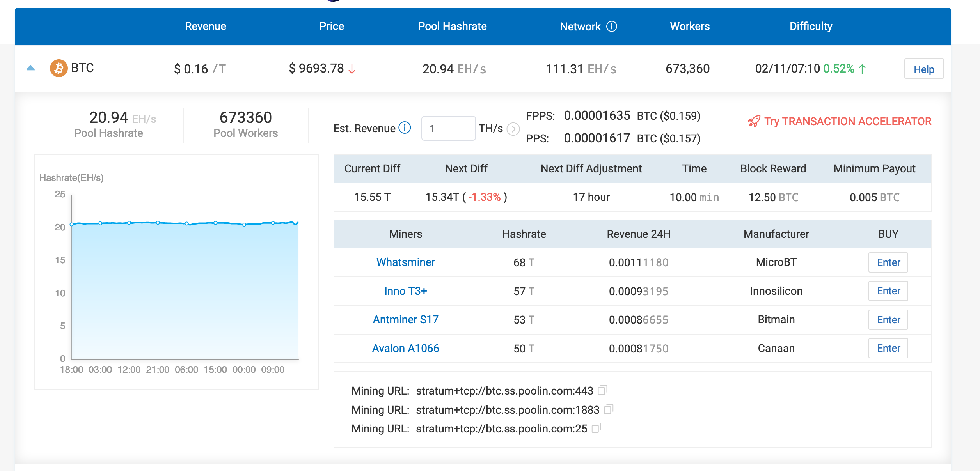Click the -1.33% next diff percentage
The image size is (980, 471).
[484, 197]
